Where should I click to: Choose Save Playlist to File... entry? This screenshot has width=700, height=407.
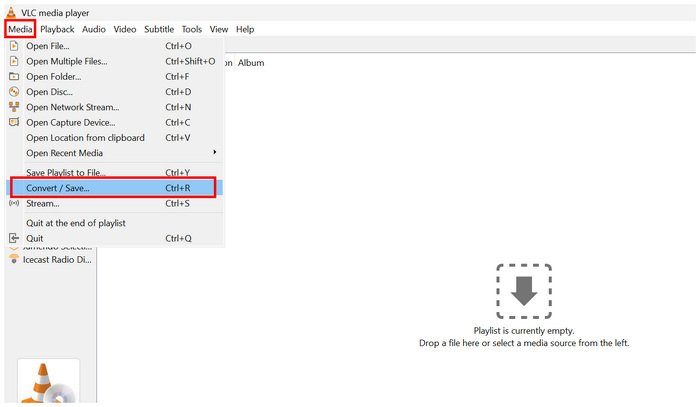tap(114, 172)
